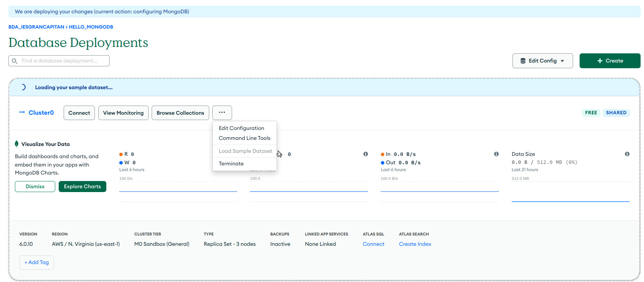Click Create Index link under Atlas Search
The height and width of the screenshot is (282, 644).
pyautogui.click(x=415, y=244)
